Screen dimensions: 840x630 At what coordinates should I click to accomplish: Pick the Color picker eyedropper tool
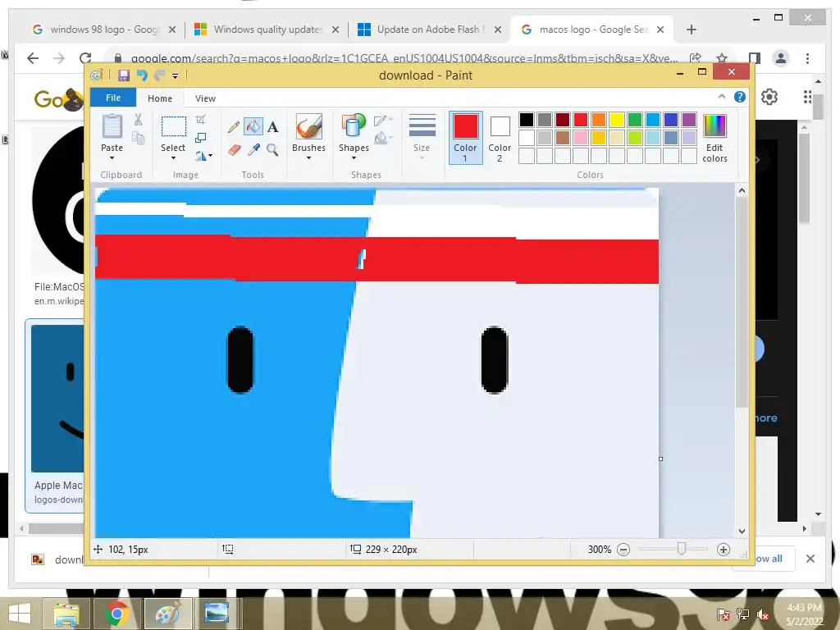[253, 149]
